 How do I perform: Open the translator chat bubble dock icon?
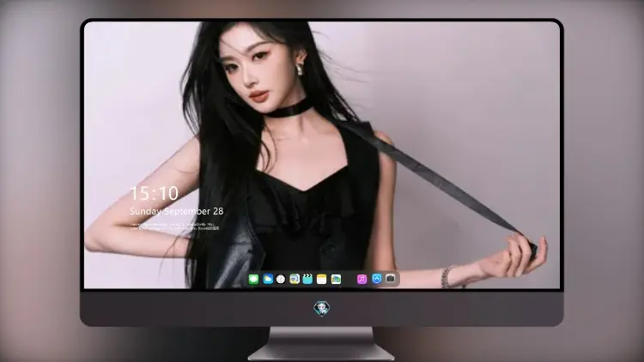295,279
